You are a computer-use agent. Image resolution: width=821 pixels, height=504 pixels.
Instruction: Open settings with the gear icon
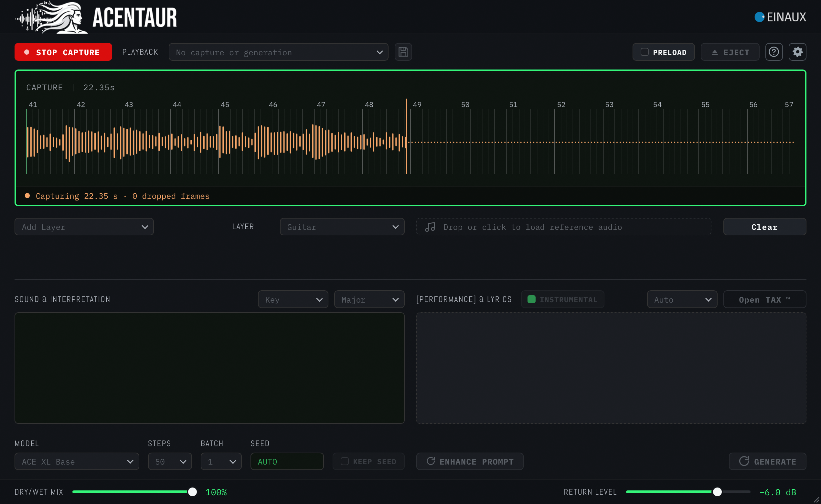coord(797,52)
